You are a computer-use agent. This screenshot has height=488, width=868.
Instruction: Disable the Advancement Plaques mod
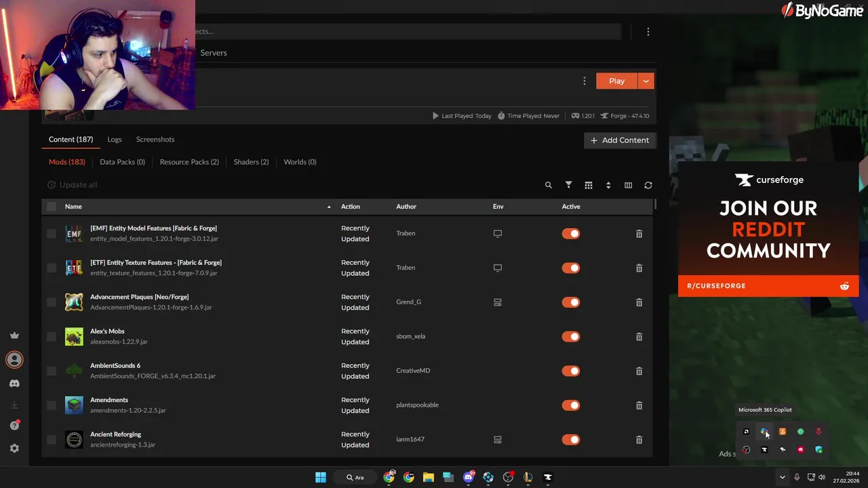(571, 302)
